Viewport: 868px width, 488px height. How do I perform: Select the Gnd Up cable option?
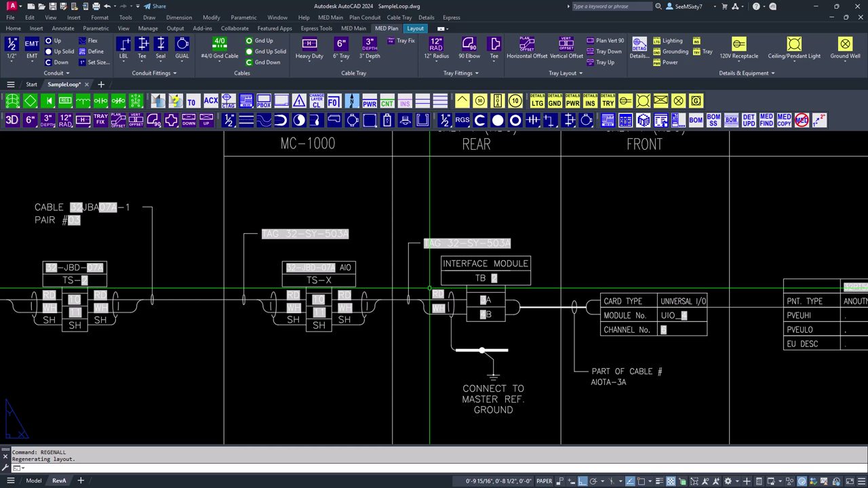tap(260, 41)
